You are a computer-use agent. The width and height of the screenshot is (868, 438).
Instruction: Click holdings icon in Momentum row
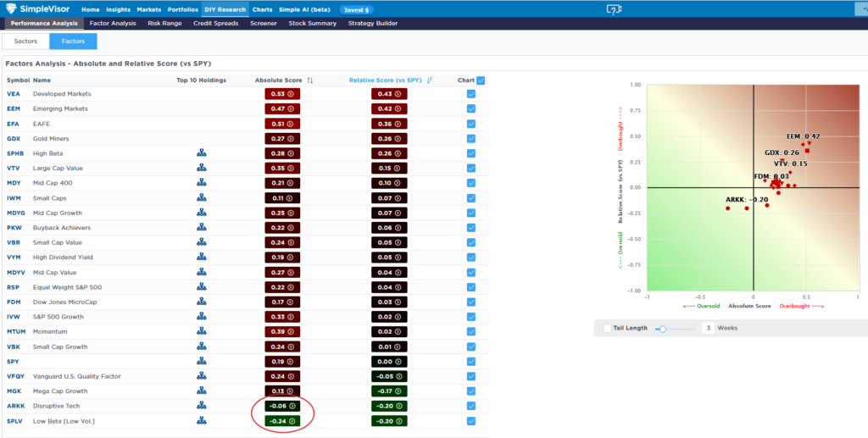click(x=202, y=331)
